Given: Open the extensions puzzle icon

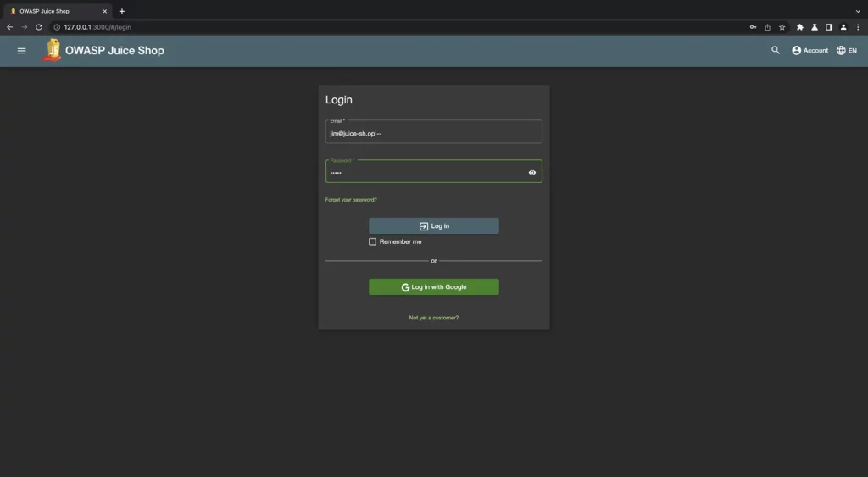Looking at the screenshot, I should click(x=800, y=27).
